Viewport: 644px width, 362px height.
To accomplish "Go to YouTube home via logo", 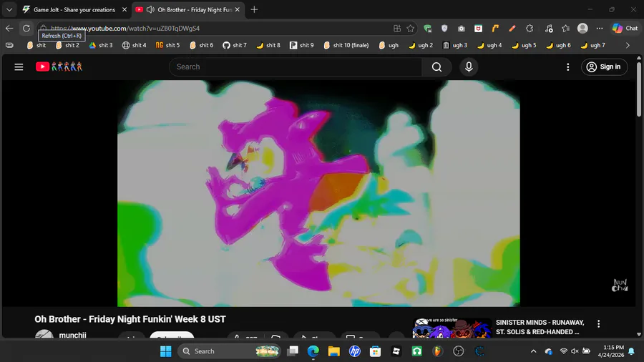I will tap(59, 67).
